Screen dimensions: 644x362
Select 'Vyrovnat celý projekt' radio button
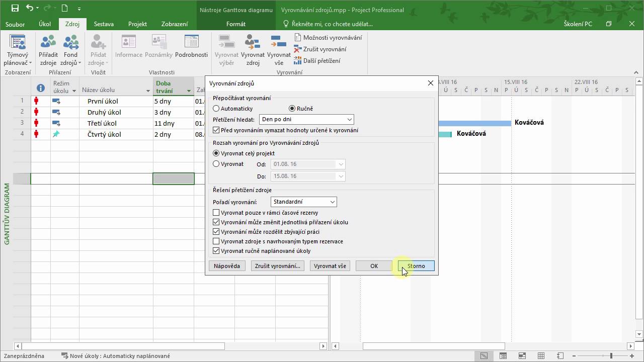click(x=216, y=153)
